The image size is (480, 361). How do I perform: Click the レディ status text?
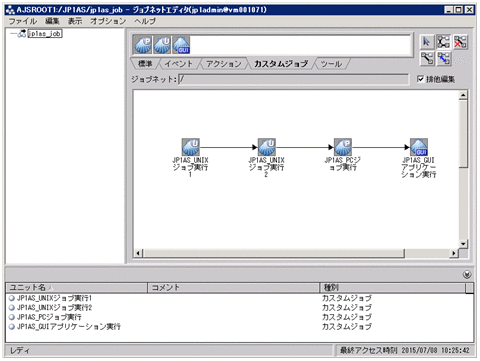(x=20, y=350)
